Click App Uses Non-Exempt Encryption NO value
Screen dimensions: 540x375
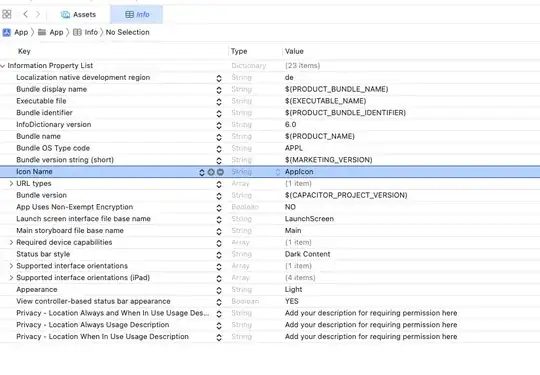290,207
